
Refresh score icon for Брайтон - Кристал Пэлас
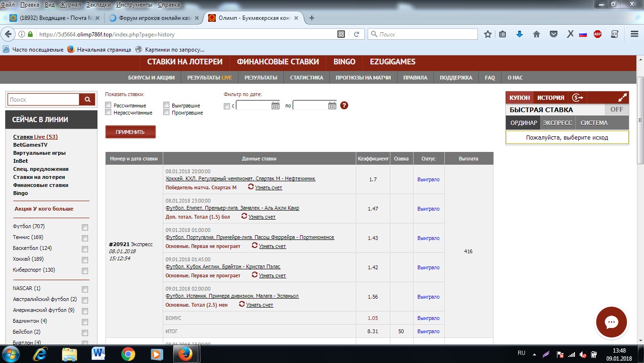pos(255,275)
